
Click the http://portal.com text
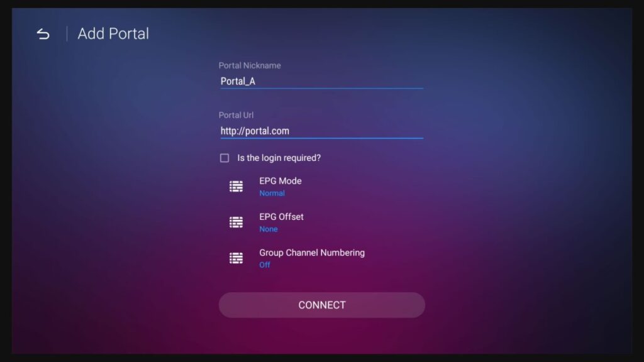point(255,131)
